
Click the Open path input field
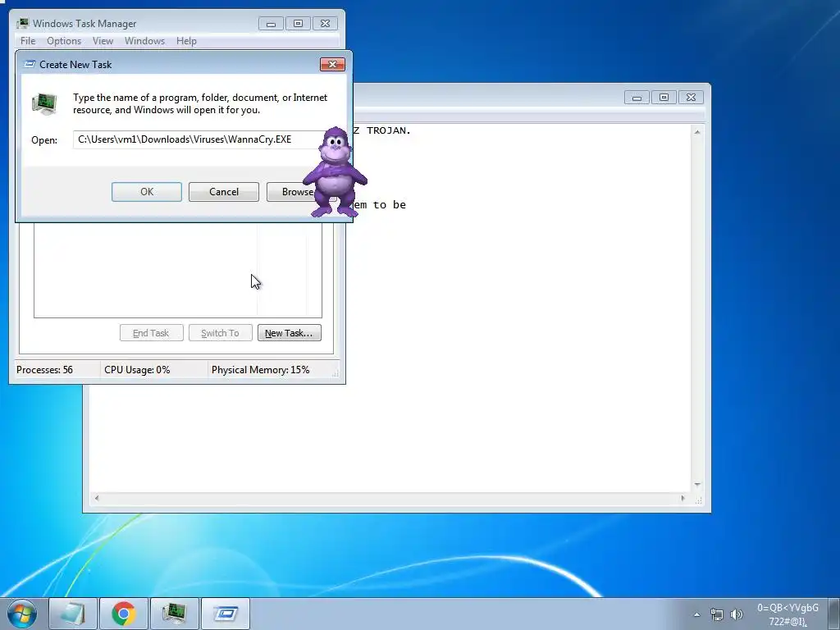click(199, 139)
